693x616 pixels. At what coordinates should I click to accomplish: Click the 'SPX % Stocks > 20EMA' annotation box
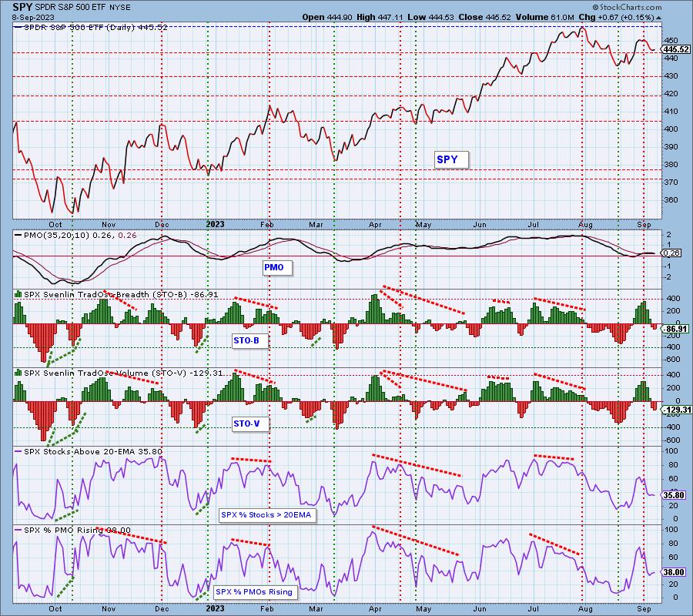click(267, 515)
